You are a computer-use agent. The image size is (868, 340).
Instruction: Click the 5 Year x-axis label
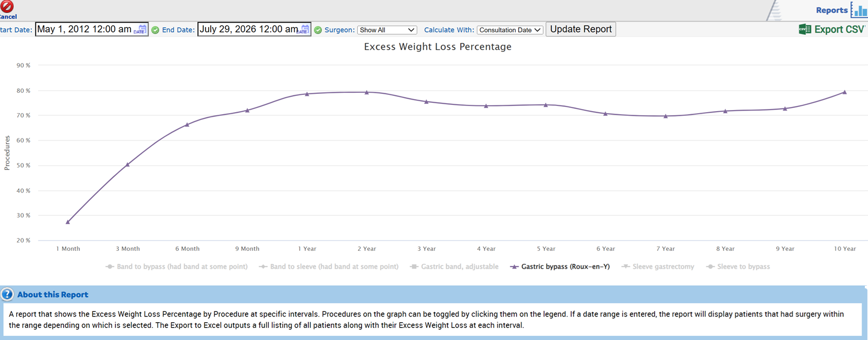[546, 249]
